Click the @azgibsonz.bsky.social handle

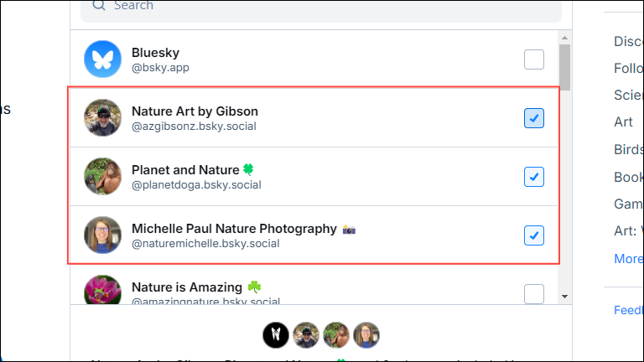[x=194, y=127]
